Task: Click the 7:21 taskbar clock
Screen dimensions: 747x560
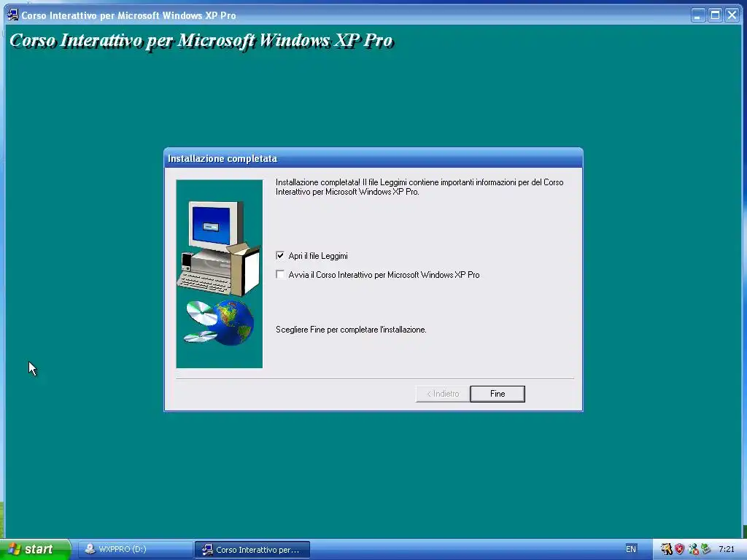Action: (727, 549)
